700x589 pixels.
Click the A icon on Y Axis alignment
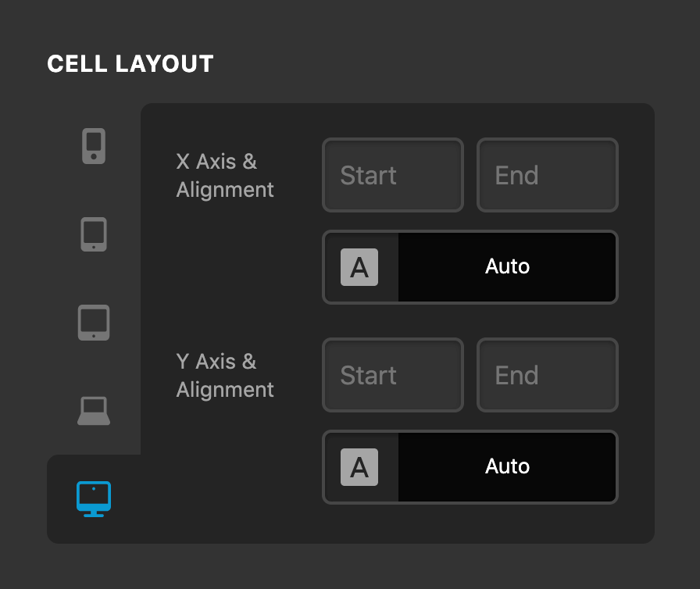pos(359,467)
